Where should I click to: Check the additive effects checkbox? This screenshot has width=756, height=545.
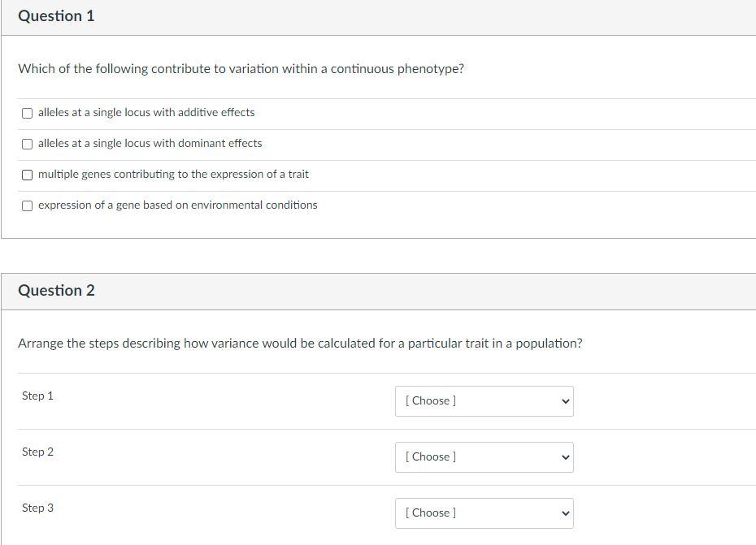point(28,113)
